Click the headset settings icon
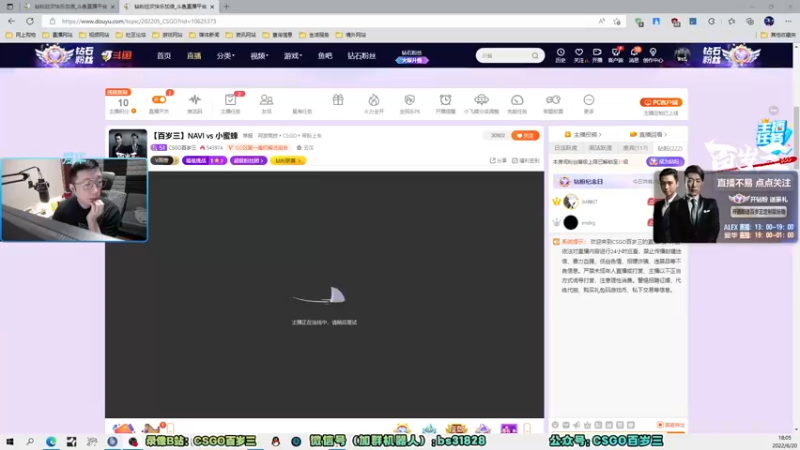 (553, 99)
